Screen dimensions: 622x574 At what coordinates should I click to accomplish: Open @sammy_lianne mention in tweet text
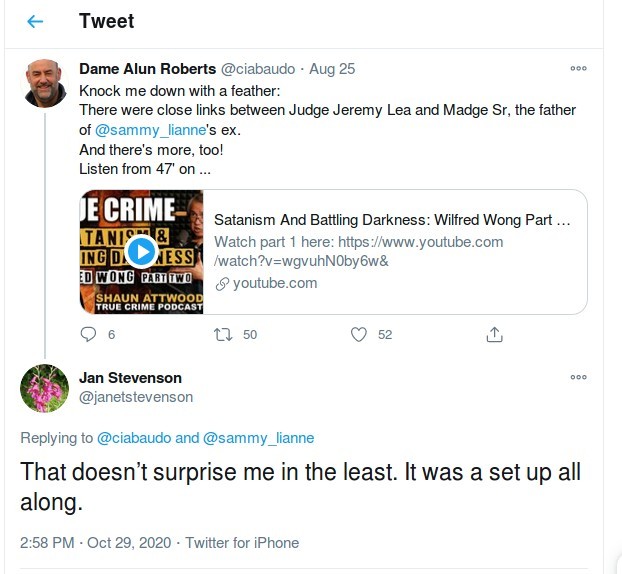(150, 130)
